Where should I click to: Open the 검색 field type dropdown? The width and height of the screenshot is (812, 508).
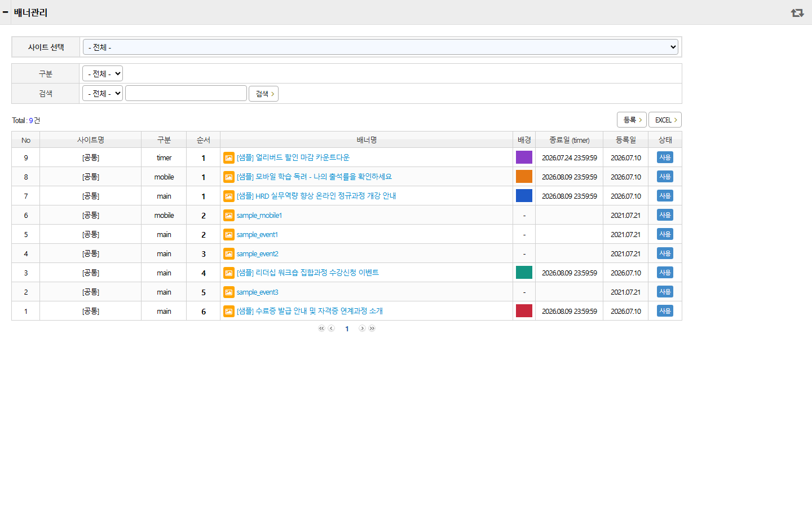[x=103, y=93]
